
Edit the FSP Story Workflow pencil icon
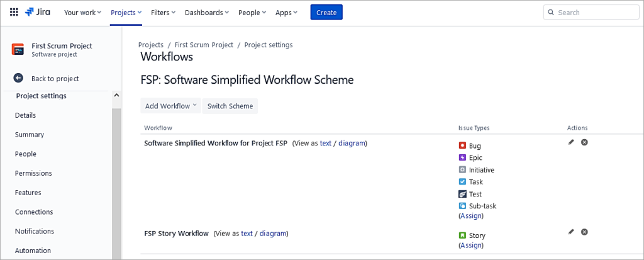click(571, 232)
